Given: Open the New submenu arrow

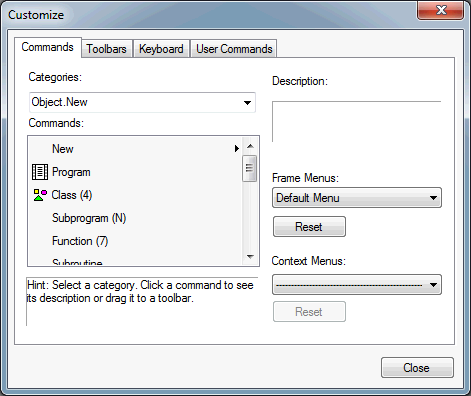Looking at the screenshot, I should pyautogui.click(x=237, y=148).
